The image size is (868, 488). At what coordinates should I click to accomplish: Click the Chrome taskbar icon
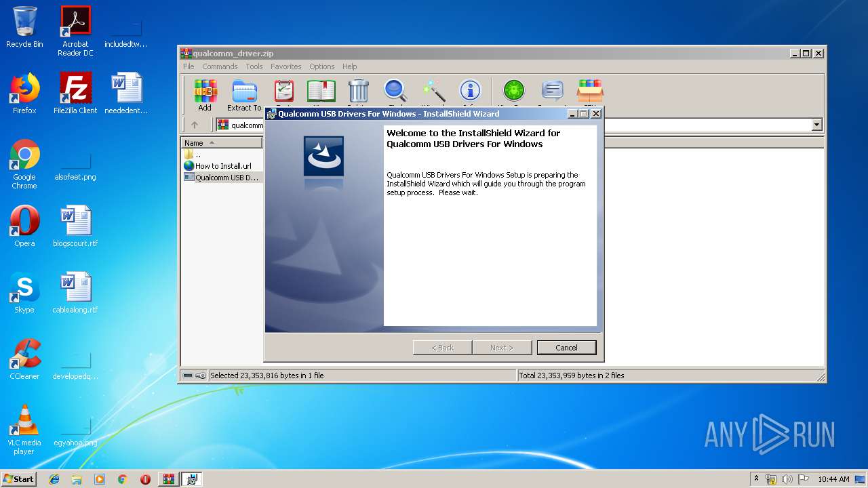(122, 479)
